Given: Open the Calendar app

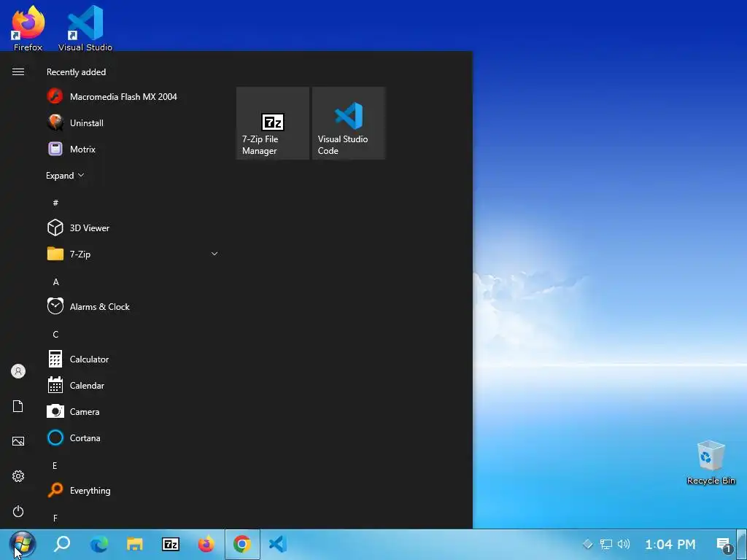Looking at the screenshot, I should pos(133,385).
